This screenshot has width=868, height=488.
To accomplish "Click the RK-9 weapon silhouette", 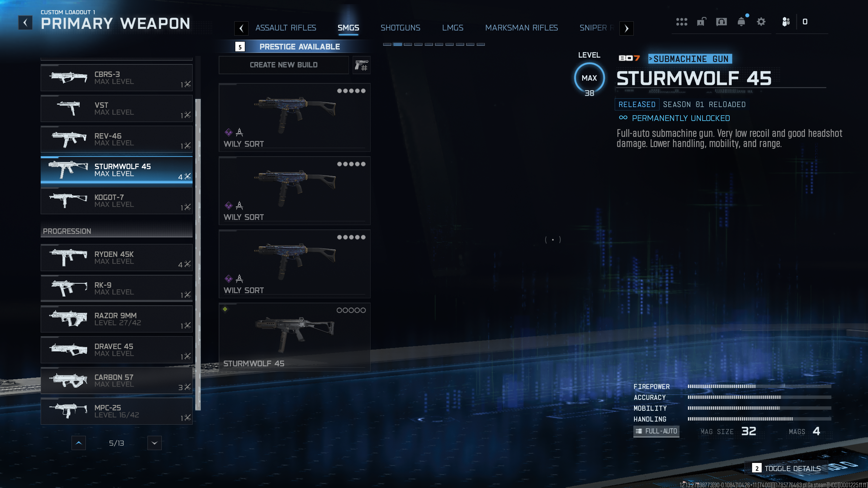I will [x=69, y=288].
